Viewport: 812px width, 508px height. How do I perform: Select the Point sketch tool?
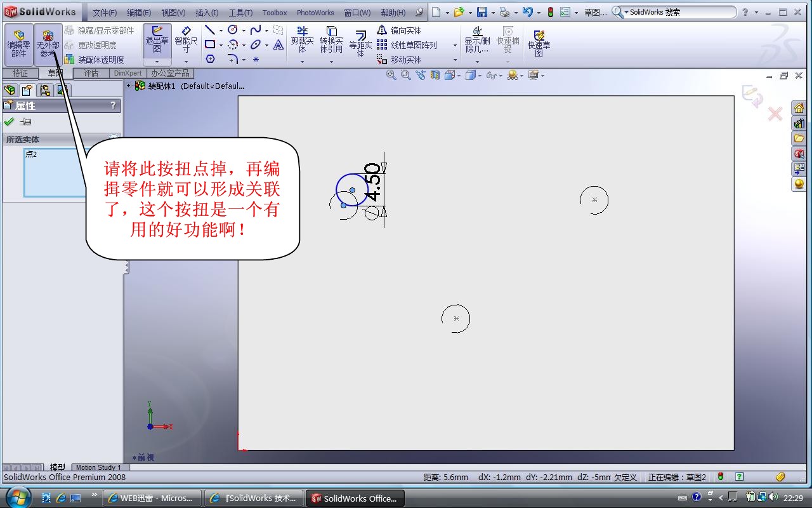click(x=256, y=59)
